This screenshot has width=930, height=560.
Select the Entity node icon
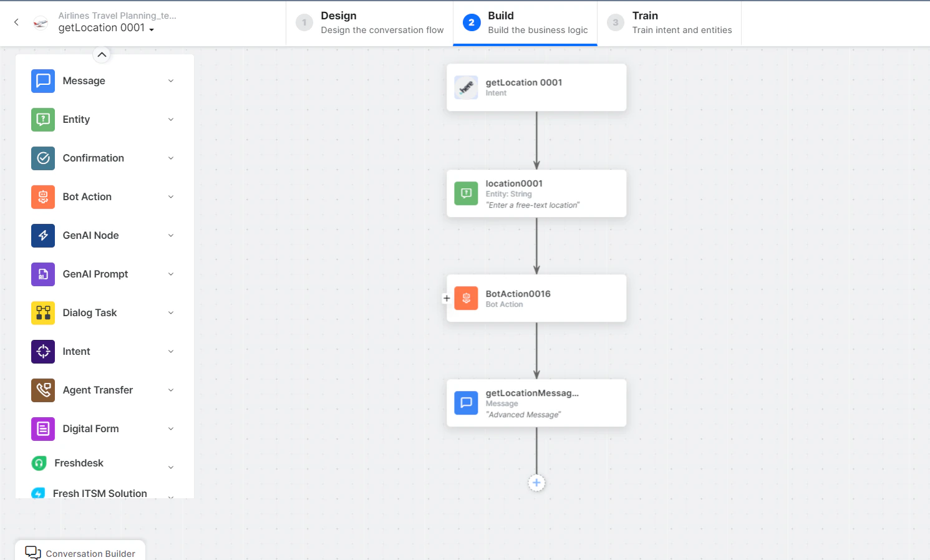click(x=42, y=119)
